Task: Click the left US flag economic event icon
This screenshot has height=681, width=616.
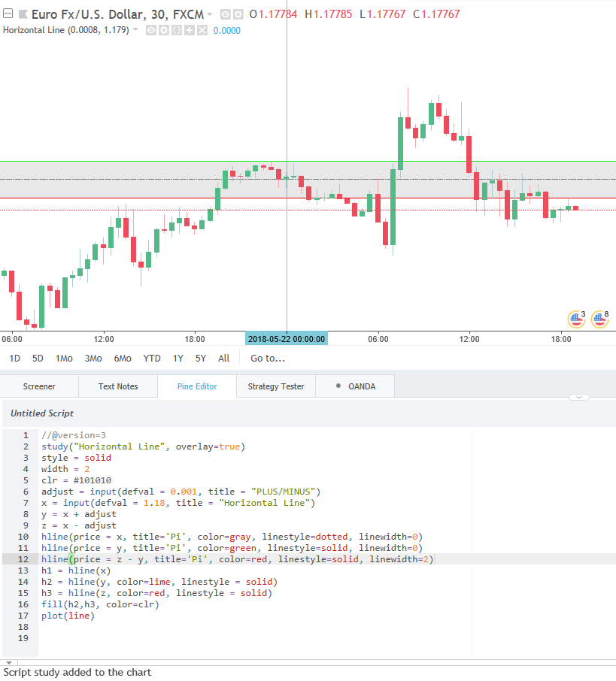Action: click(x=576, y=319)
